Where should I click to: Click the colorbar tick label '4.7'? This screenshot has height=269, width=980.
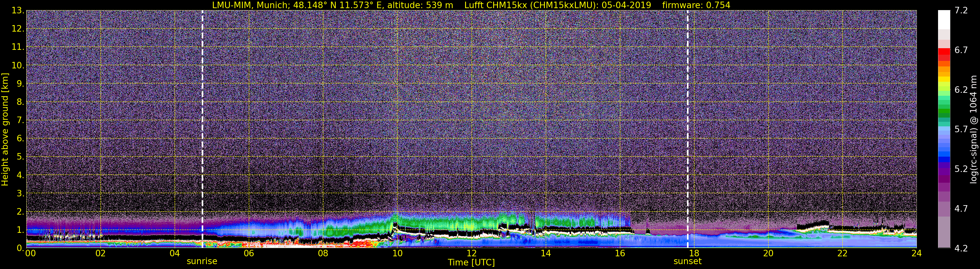[x=961, y=209]
